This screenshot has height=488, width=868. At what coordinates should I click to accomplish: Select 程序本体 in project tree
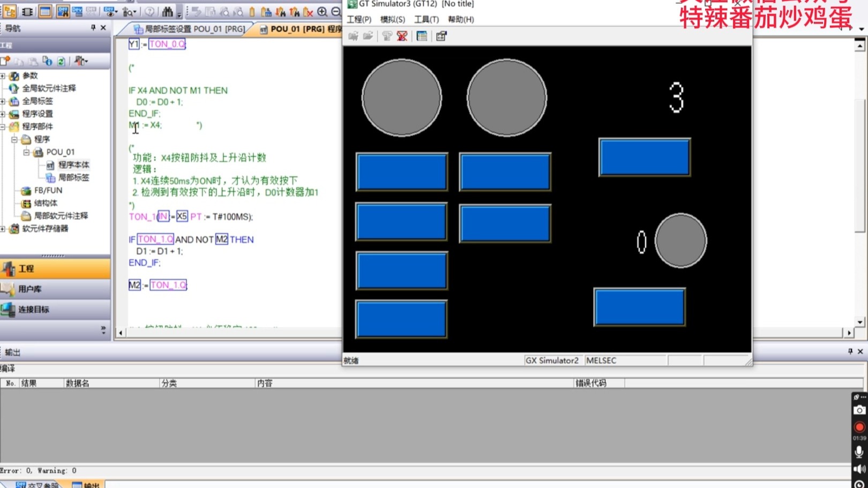[73, 165]
